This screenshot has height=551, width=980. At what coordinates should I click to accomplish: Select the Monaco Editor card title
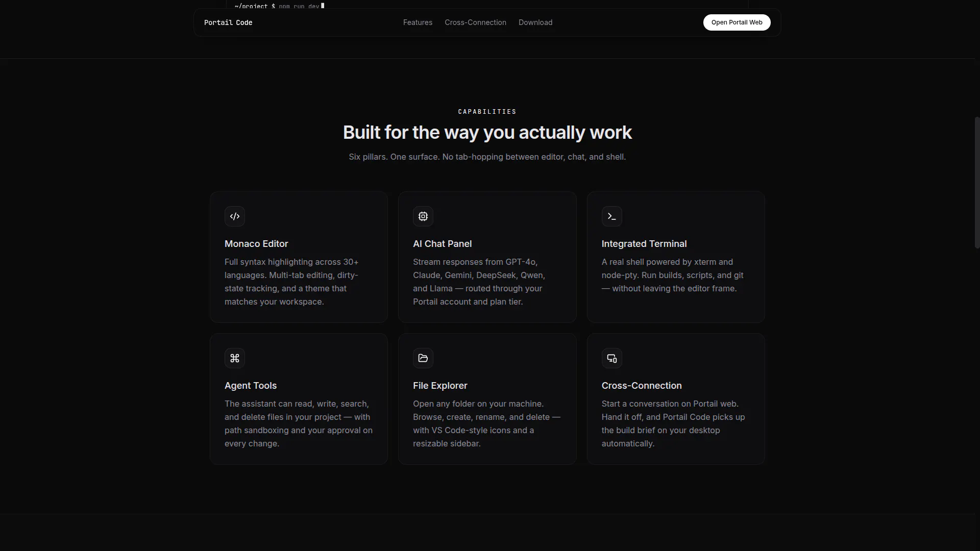click(x=256, y=244)
